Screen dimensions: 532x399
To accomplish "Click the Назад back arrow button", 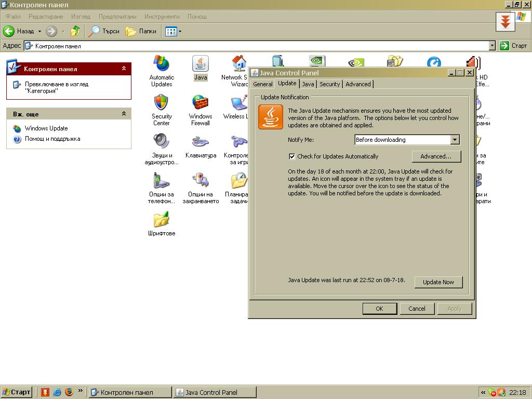I will coord(19,31).
